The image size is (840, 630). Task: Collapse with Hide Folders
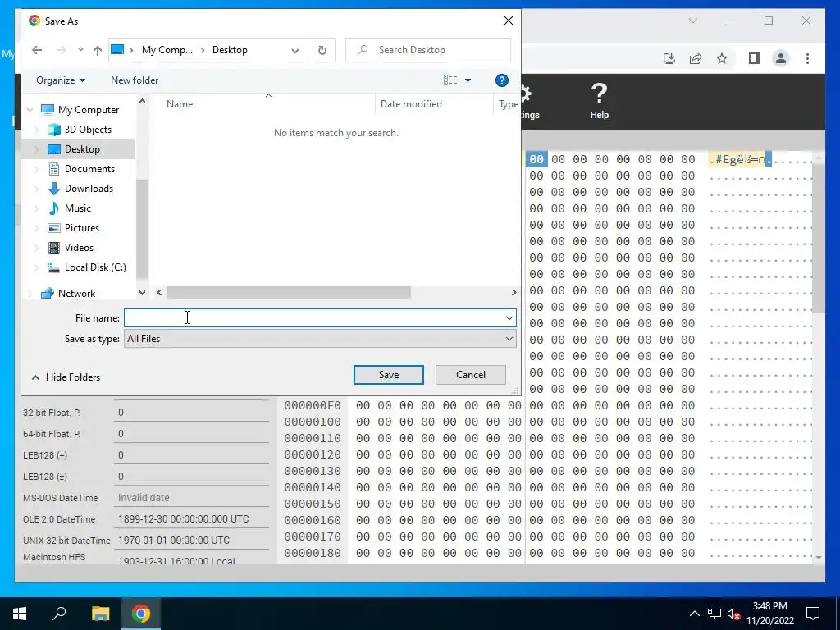(66, 377)
